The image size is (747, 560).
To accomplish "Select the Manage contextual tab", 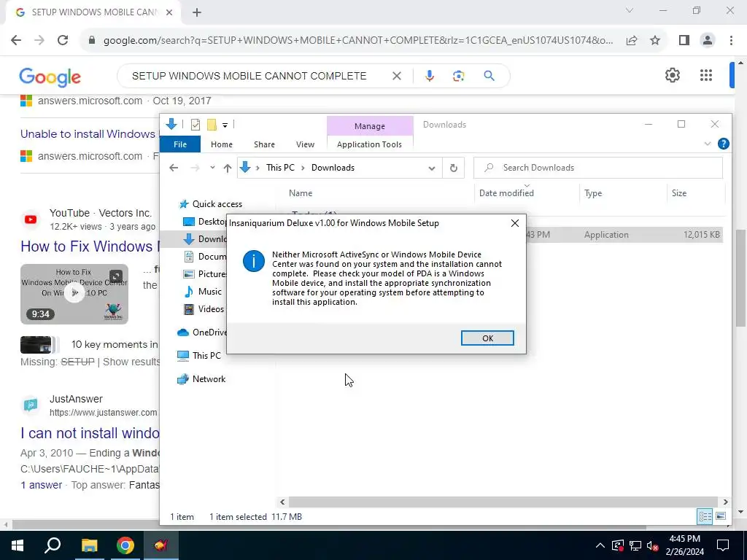I will [370, 126].
